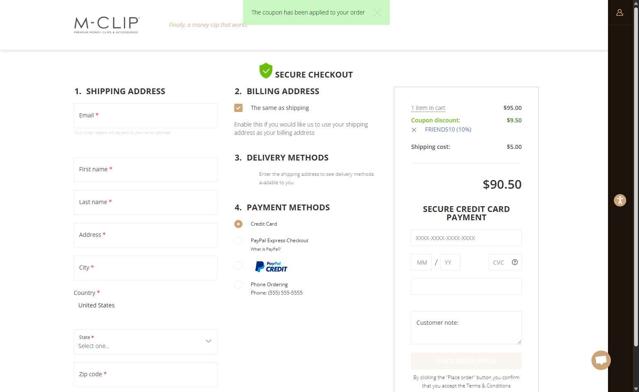639x392 pixels.
Task: Click the CVC help question mark icon
Action: click(x=515, y=262)
